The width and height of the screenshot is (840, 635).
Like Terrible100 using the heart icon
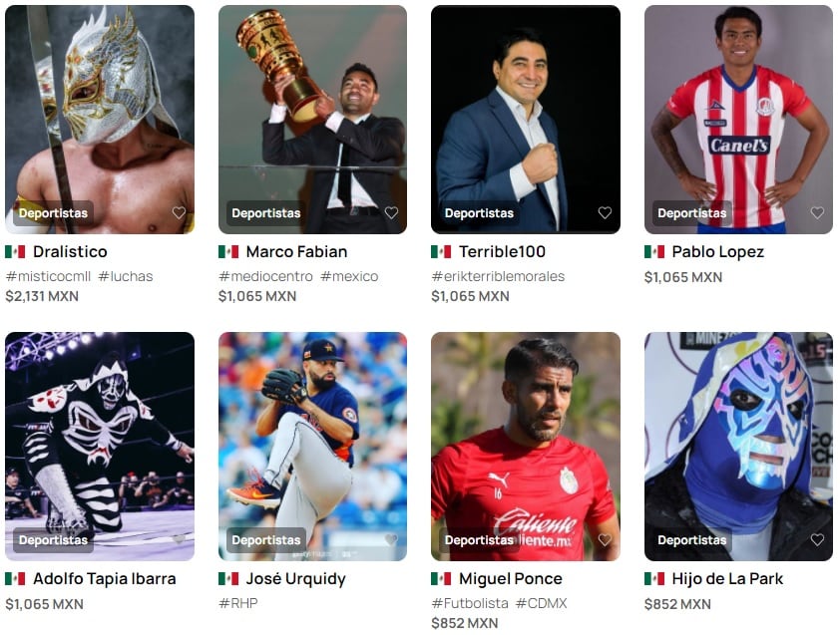click(605, 213)
